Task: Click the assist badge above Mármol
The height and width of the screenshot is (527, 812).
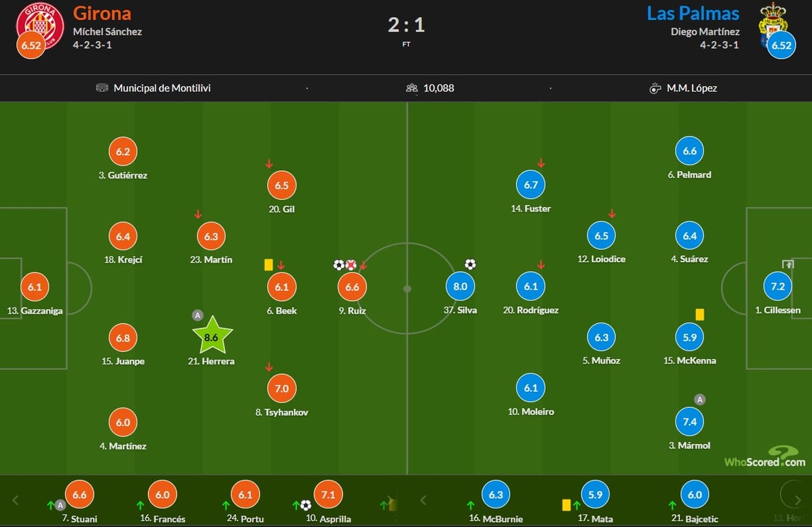Action: (x=699, y=399)
